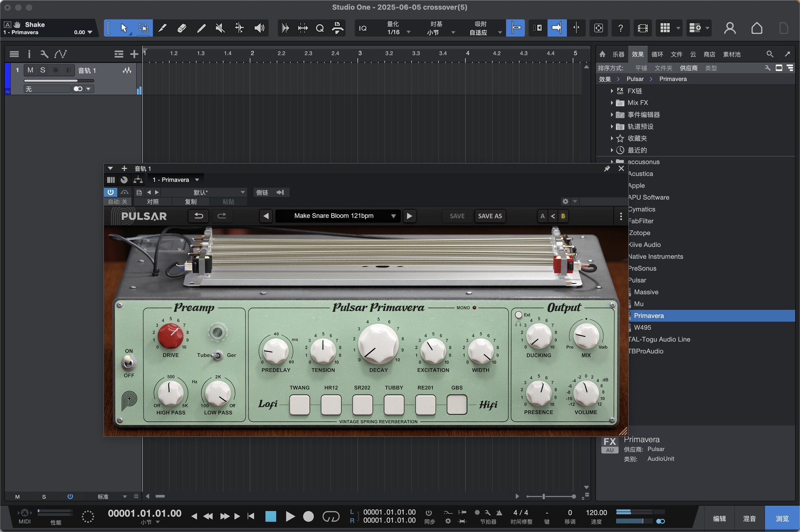This screenshot has height=532, width=800.
Task: Flip the Preamp ON/OFF switch
Action: click(x=129, y=363)
